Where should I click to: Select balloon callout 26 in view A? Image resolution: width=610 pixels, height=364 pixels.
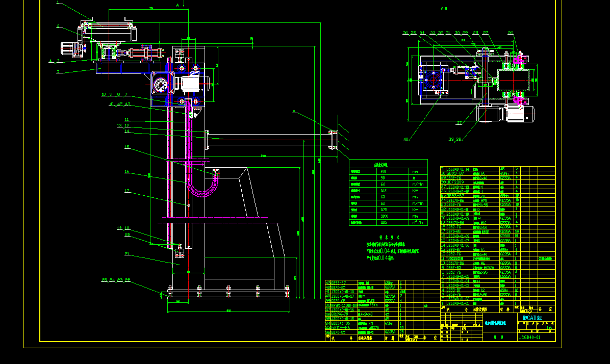(x=511, y=33)
